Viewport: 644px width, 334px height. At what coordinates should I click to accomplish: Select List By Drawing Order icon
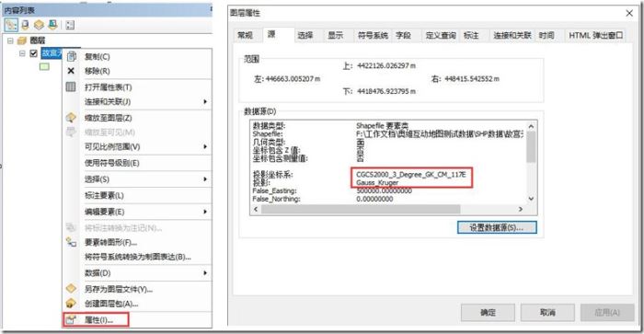[11, 25]
